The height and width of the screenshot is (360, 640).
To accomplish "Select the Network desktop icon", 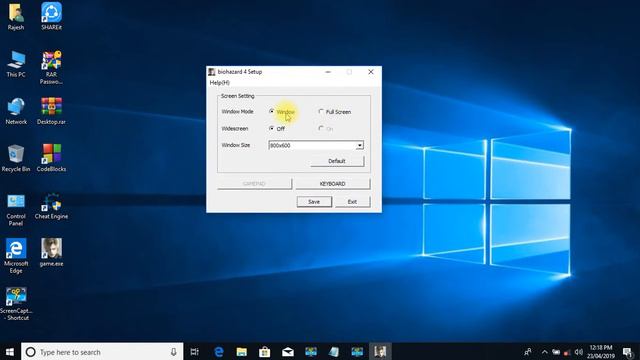I will click(x=16, y=111).
